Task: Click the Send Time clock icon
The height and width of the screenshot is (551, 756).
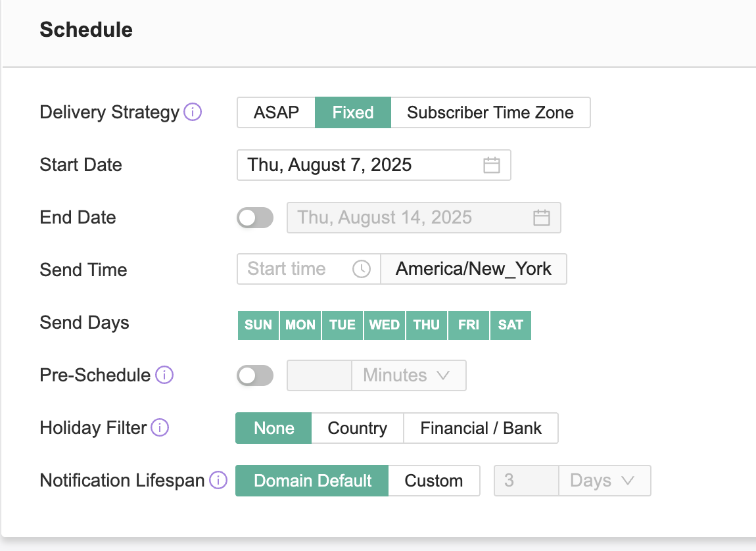Action: 362,269
